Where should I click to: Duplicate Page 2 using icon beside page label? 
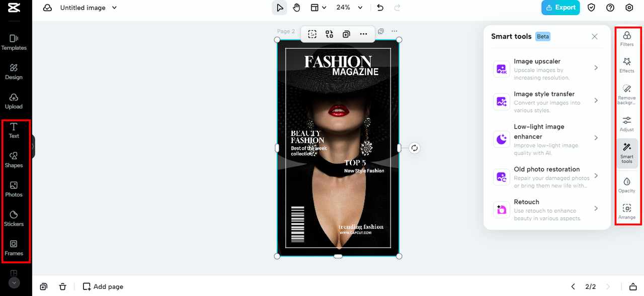click(381, 31)
